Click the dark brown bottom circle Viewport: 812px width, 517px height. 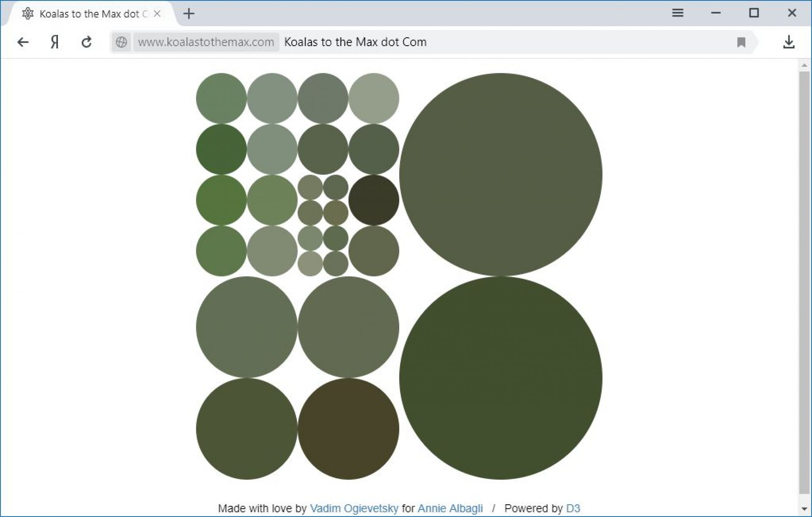tap(348, 429)
